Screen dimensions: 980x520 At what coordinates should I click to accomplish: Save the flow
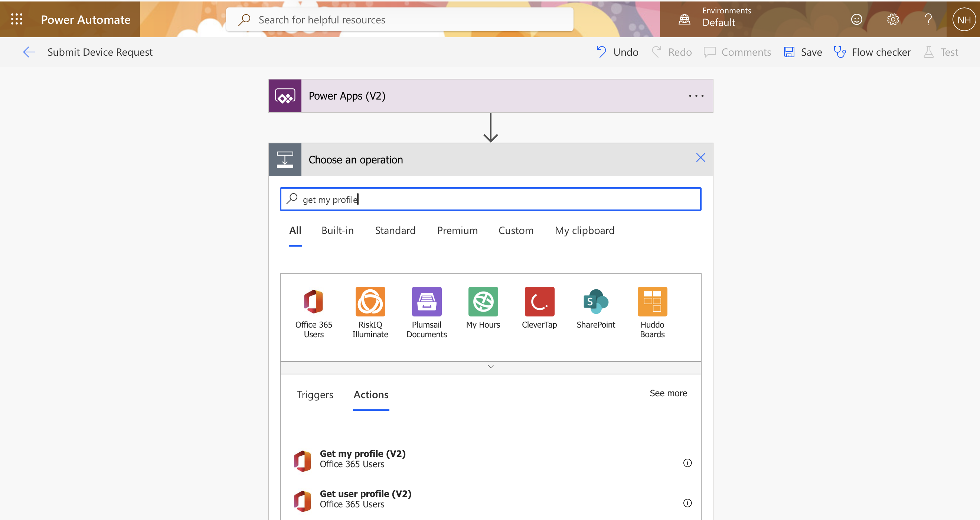(803, 52)
